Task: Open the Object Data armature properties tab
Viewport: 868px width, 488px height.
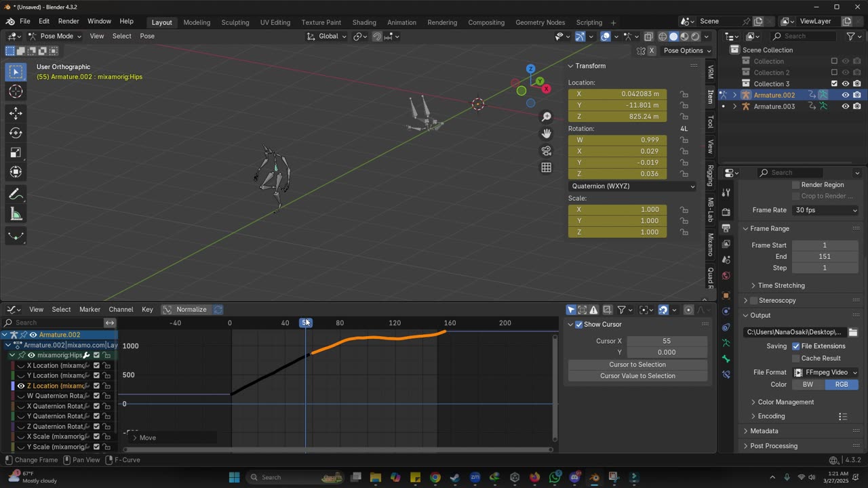Action: pyautogui.click(x=726, y=343)
